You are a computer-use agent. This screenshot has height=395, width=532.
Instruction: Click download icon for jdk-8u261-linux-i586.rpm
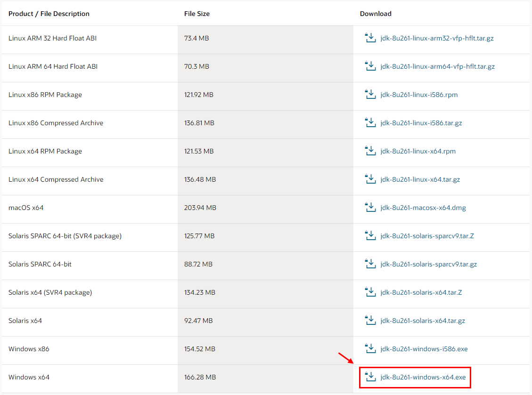coord(370,94)
